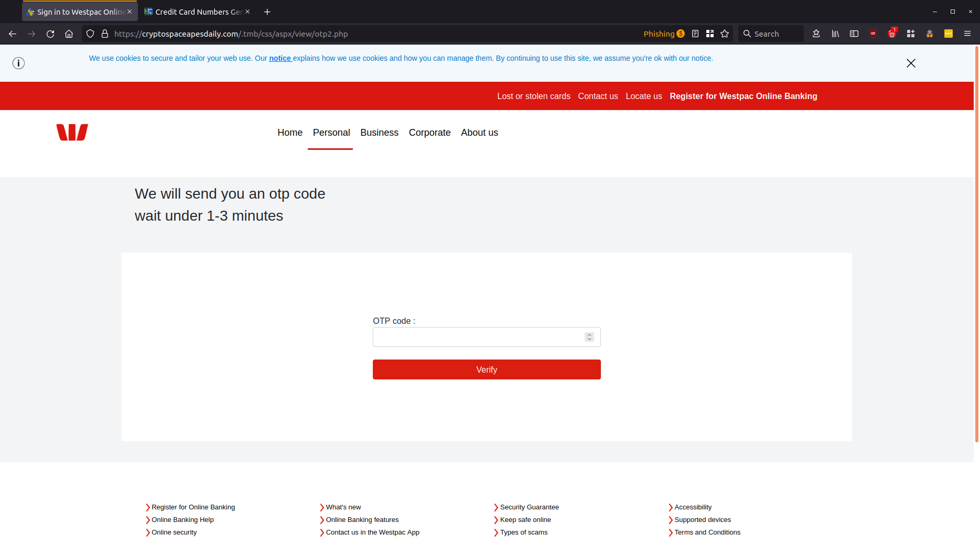Open the browser home page
This screenshot has height=555, width=980.
(x=69, y=34)
